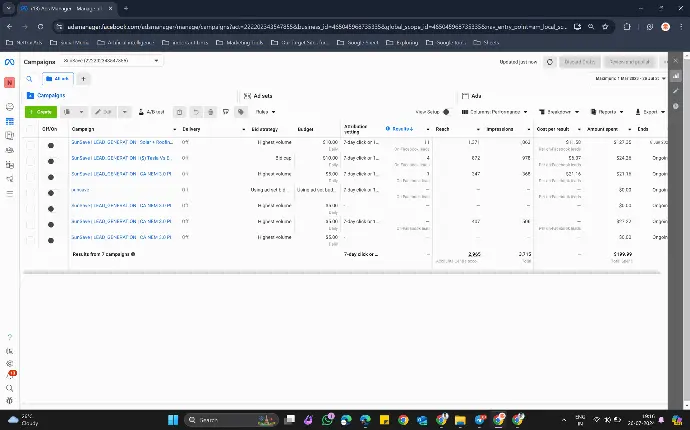Open the Rules dropdown
690x430 pixels.
point(265,112)
